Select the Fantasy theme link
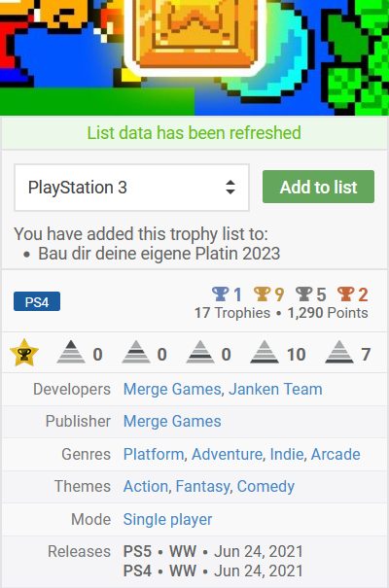The height and width of the screenshot is (588, 389). point(202,487)
